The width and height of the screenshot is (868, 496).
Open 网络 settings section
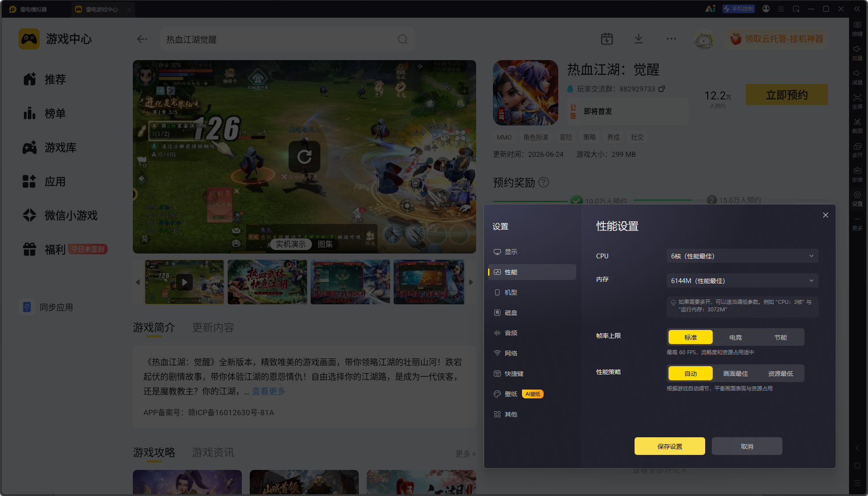[x=532, y=353]
